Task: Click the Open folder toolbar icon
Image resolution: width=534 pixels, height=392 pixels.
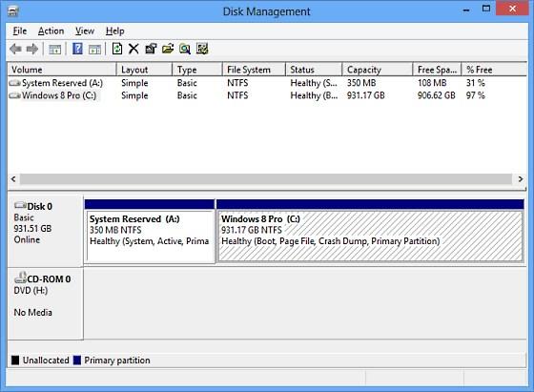Action: coord(168,49)
